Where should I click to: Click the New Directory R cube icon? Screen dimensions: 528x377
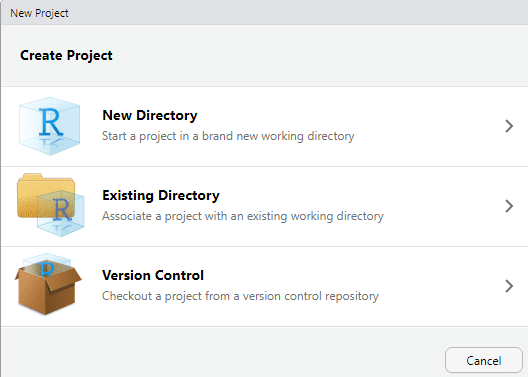pos(50,126)
